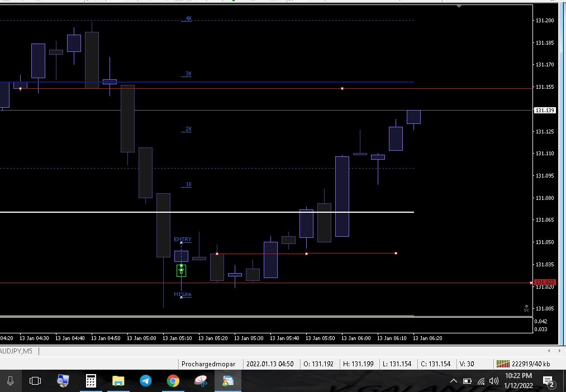
Task: Click the connection bars status icon
Action: pyautogui.click(x=503, y=364)
